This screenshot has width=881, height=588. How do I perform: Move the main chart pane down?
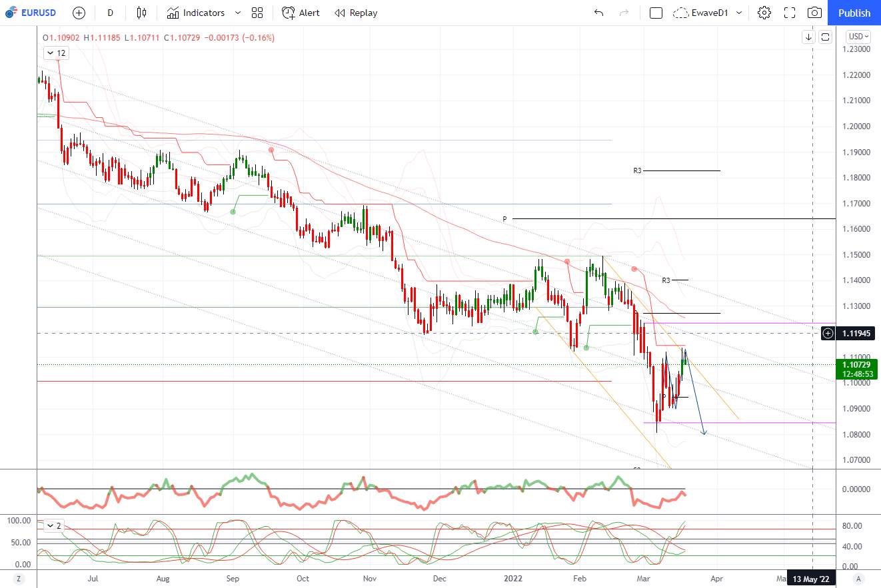tap(809, 37)
